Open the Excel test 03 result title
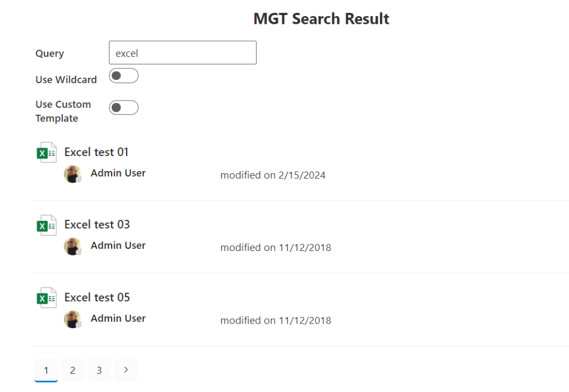Viewport: 569px width, 392px height. (x=97, y=225)
